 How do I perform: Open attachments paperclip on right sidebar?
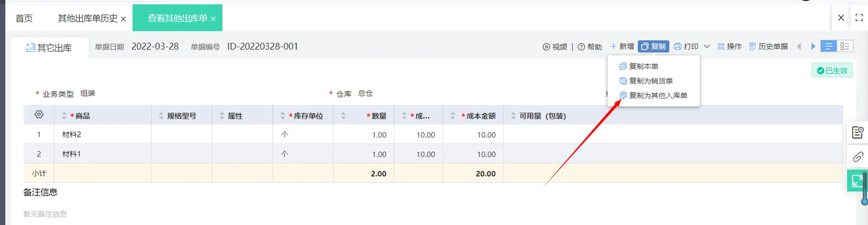(858, 157)
